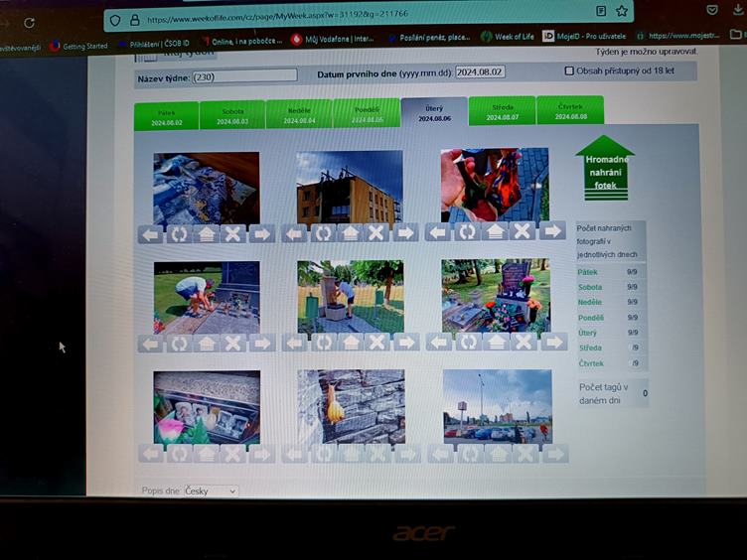Rotate the blue fabric photo
This screenshot has height=560, width=747.
pos(179,234)
